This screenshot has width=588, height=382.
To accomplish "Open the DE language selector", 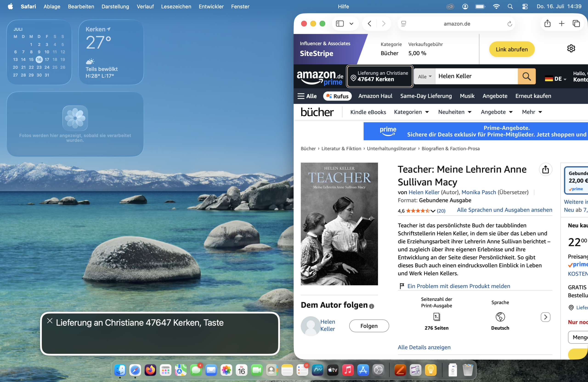I will [x=556, y=79].
